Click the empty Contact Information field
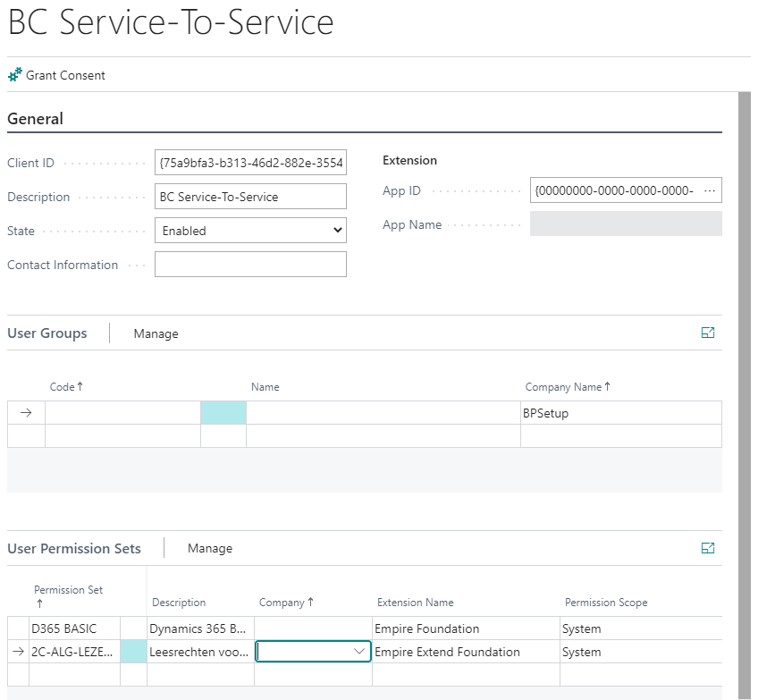The height and width of the screenshot is (700, 775). pos(250,265)
